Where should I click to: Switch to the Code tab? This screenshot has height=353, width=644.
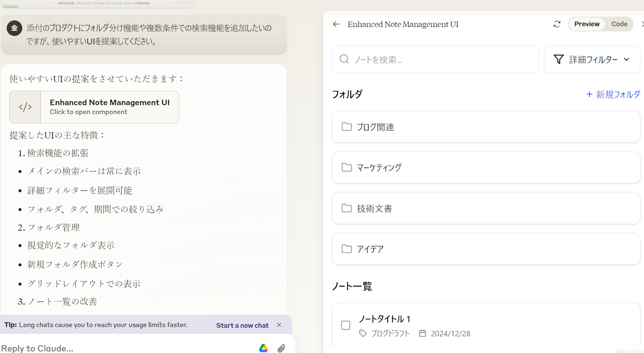click(619, 24)
